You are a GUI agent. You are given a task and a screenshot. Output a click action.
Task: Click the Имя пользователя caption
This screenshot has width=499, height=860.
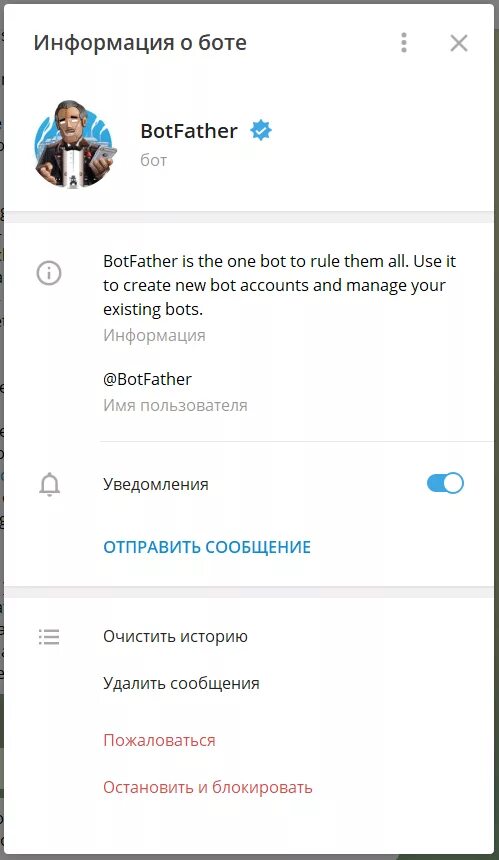(175, 405)
